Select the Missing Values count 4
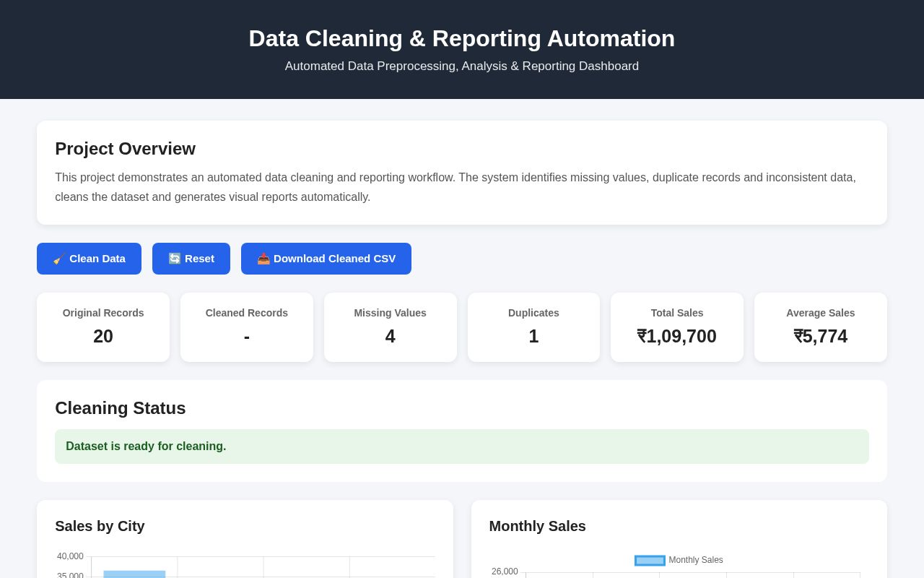Viewport: 924px width, 578px height. point(391,337)
